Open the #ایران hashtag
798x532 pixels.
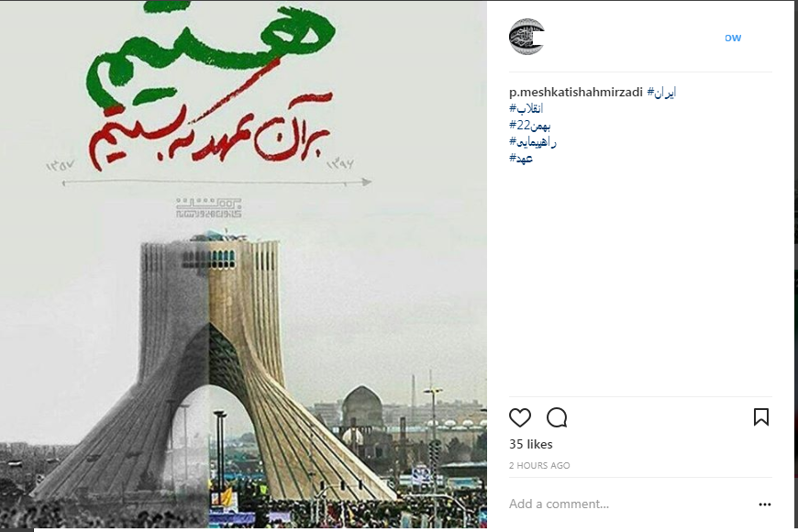click(x=661, y=92)
